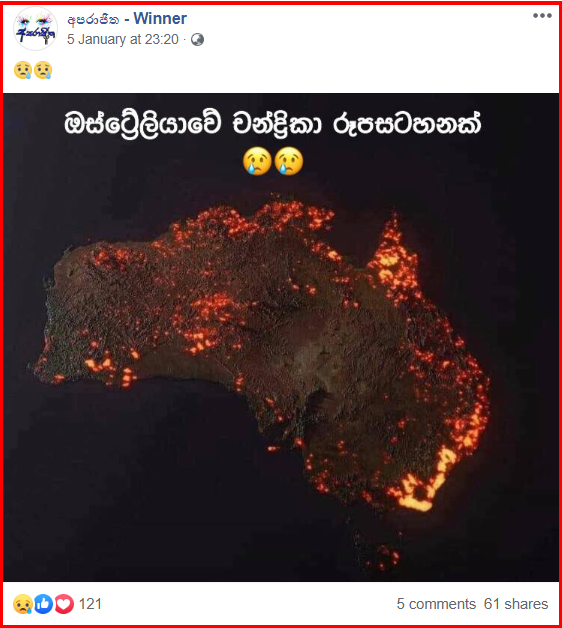Click the glowing Cape York peninsula on the map
This screenshot has height=628, width=562.
tap(393, 256)
